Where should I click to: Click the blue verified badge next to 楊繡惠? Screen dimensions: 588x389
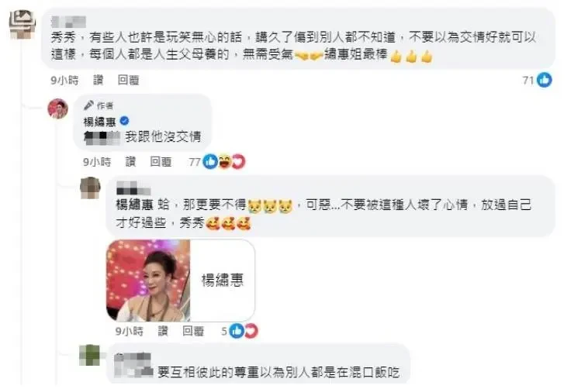coord(124,121)
